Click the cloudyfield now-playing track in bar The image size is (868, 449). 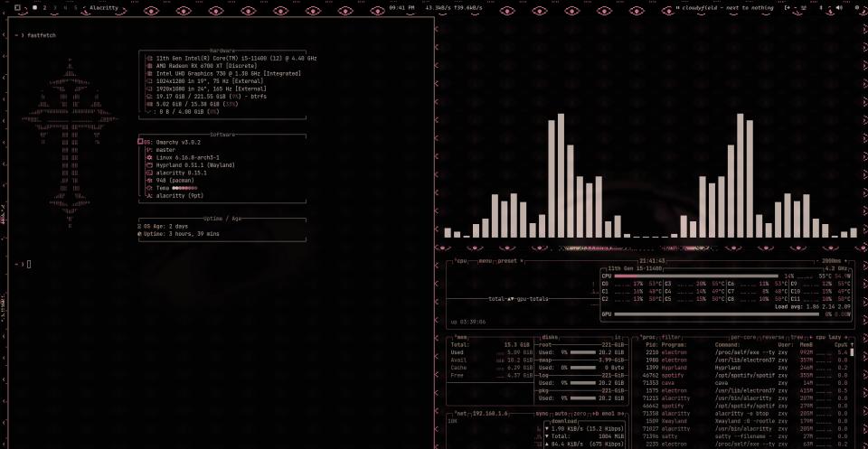[727, 8]
